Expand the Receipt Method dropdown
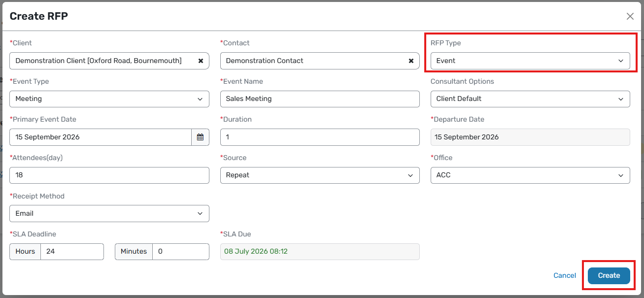 point(109,213)
